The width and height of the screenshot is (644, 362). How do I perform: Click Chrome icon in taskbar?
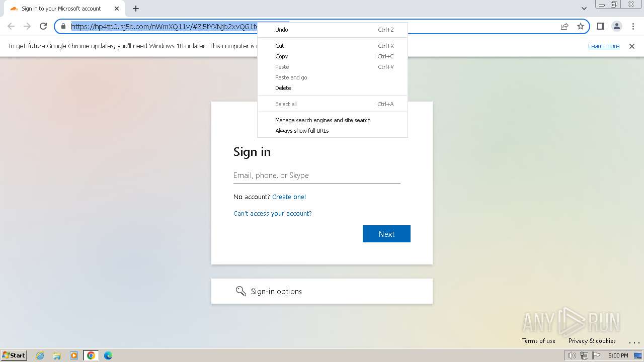[x=91, y=355]
